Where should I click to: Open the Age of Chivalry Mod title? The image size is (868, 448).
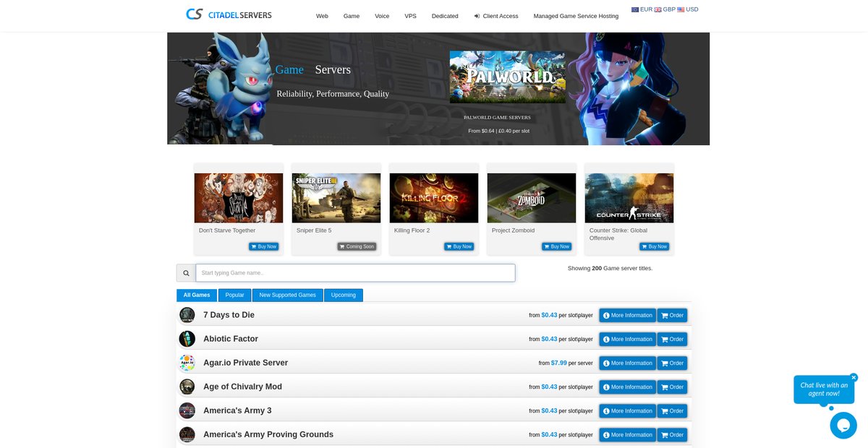click(242, 387)
